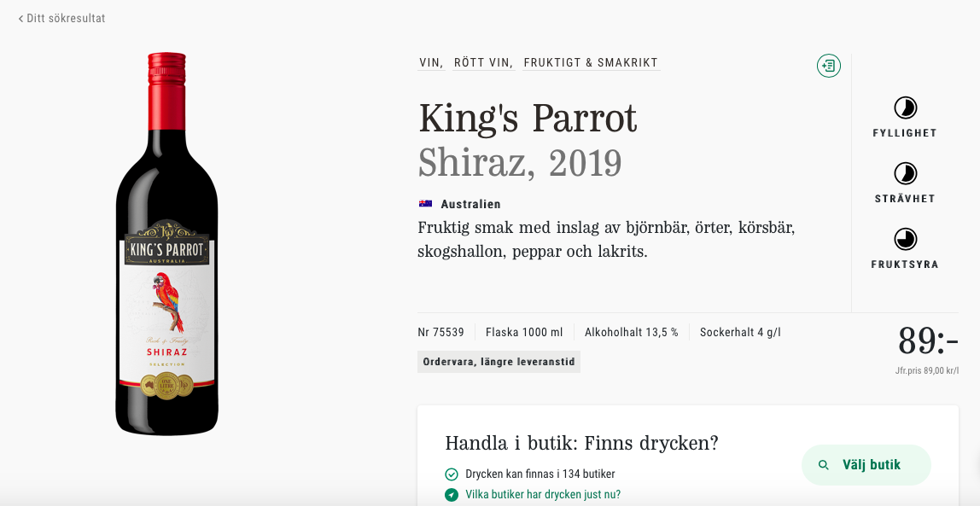Click the Fruktsyra clock symbol
Screen dimensions: 980x506
click(x=904, y=239)
